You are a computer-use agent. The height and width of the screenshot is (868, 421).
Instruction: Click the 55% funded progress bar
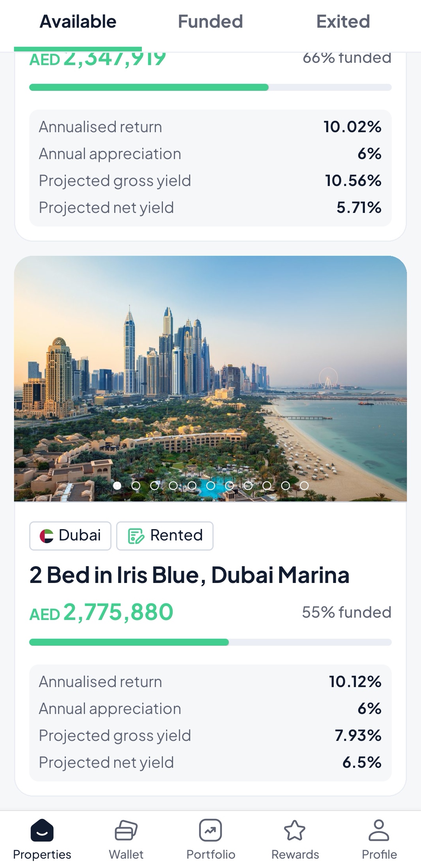pos(210,642)
